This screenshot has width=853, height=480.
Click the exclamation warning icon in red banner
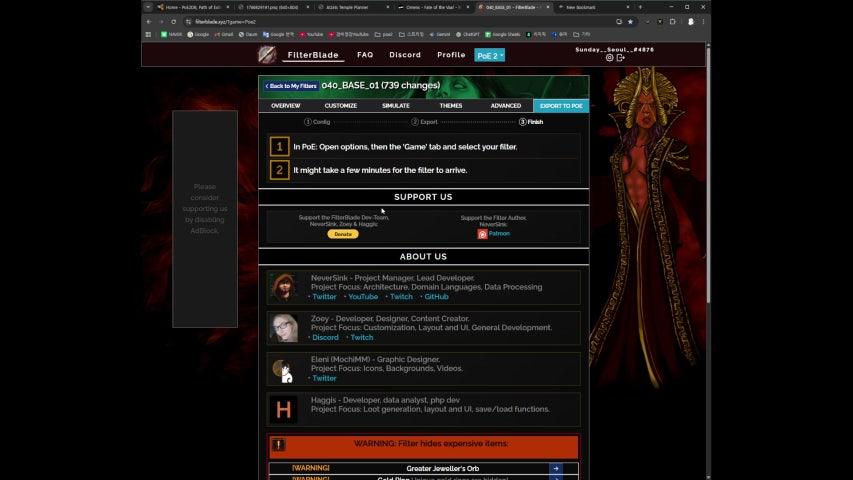(x=279, y=445)
